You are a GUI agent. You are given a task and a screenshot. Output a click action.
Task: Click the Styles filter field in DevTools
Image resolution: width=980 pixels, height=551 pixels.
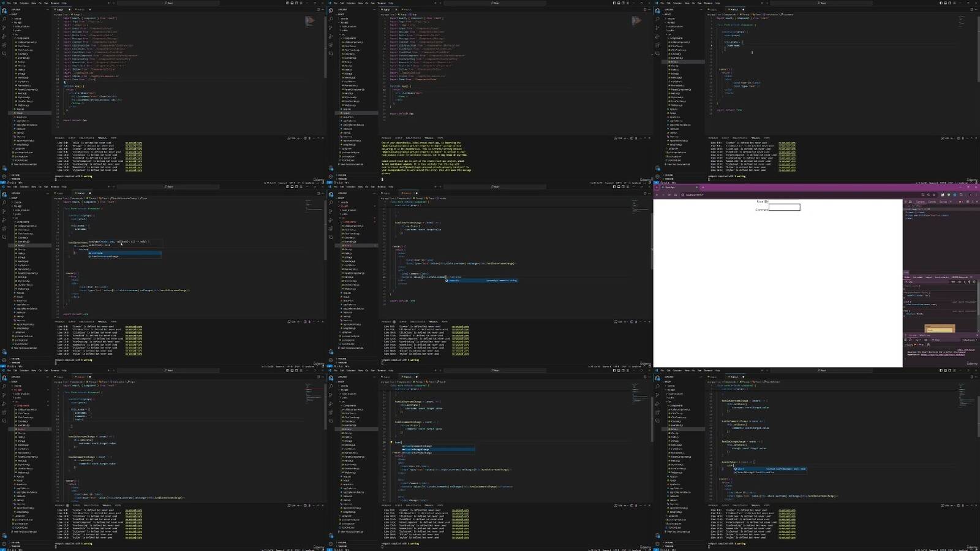[x=926, y=282]
